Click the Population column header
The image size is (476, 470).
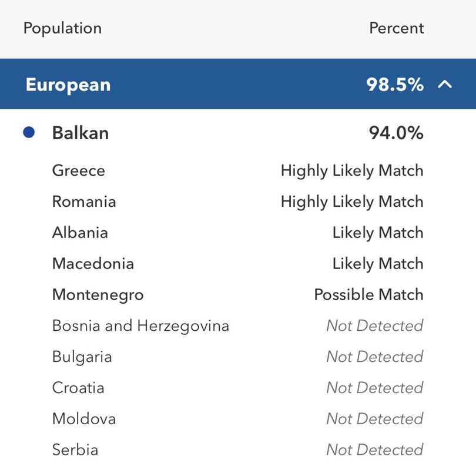coord(62,29)
